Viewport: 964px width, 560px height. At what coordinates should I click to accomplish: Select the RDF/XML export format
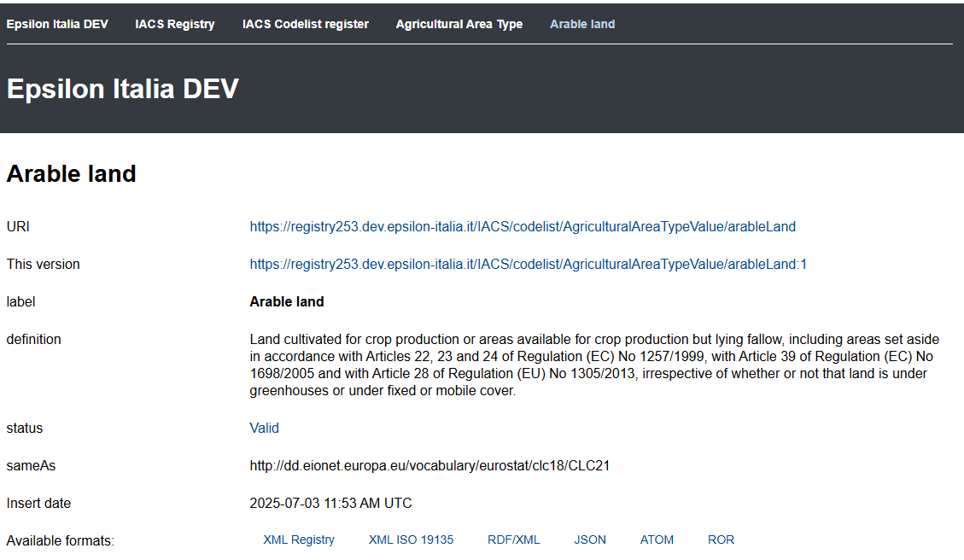514,540
